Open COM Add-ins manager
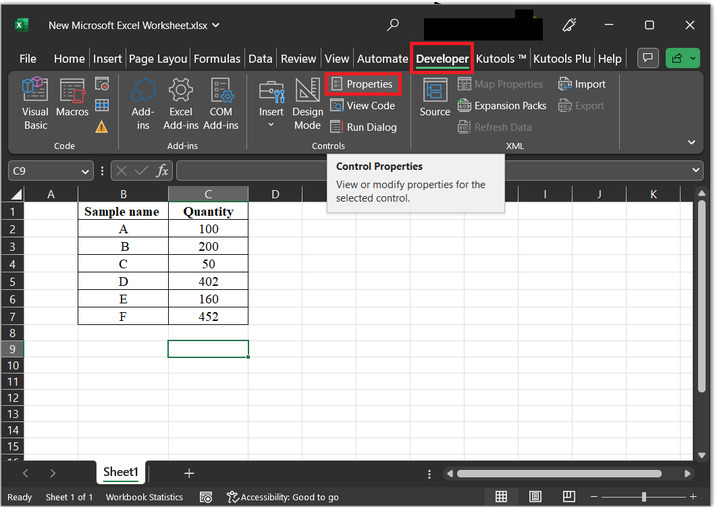Viewport: 715px width, 507px height. pyautogui.click(x=221, y=103)
